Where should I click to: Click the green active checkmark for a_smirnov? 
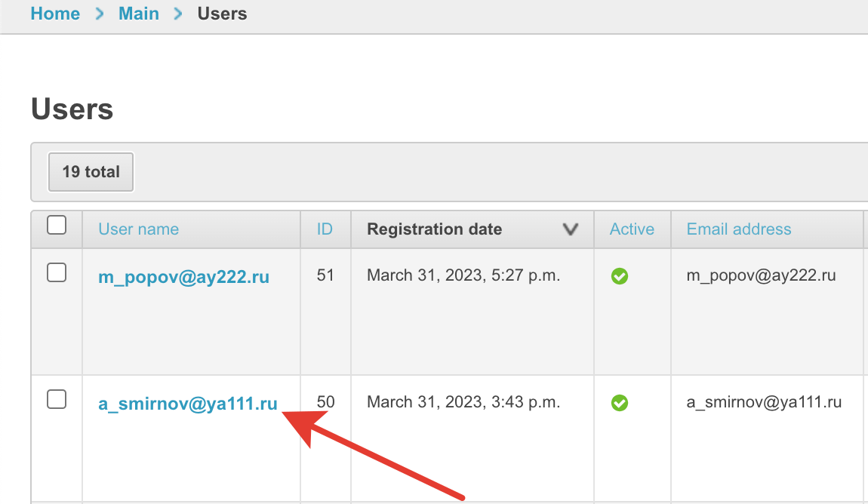(620, 404)
